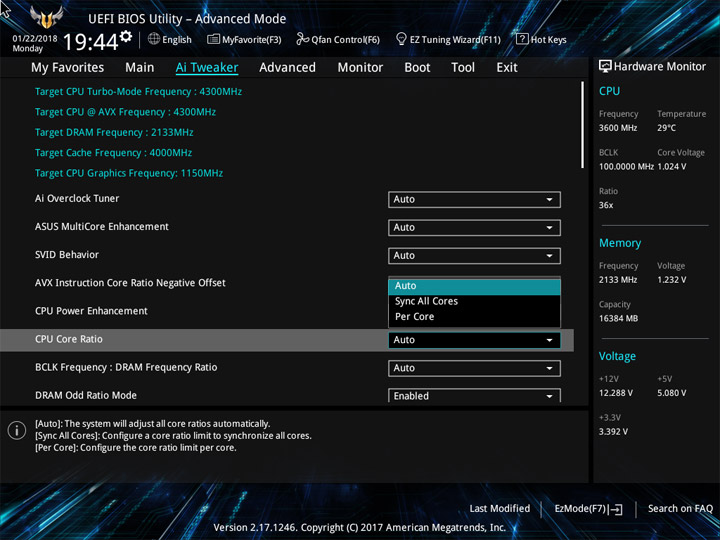This screenshot has width=720, height=540.
Task: Click the 3.392 V reading
Action: click(x=613, y=432)
